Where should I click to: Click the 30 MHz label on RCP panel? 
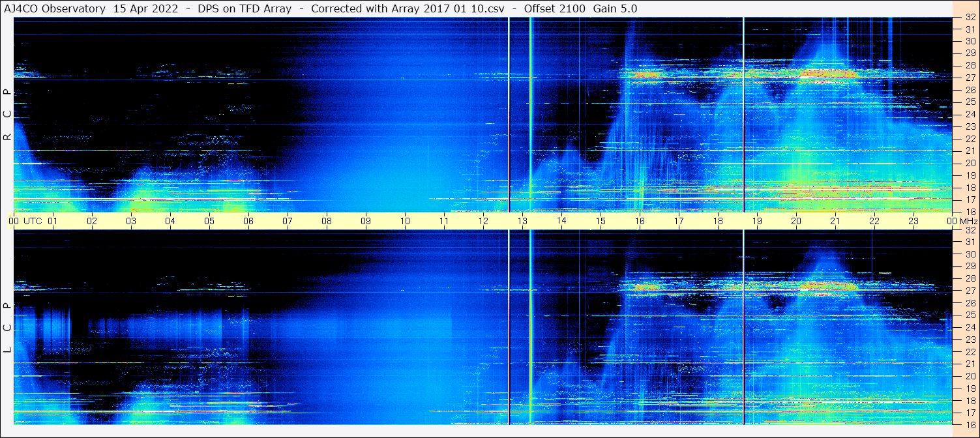(970, 41)
